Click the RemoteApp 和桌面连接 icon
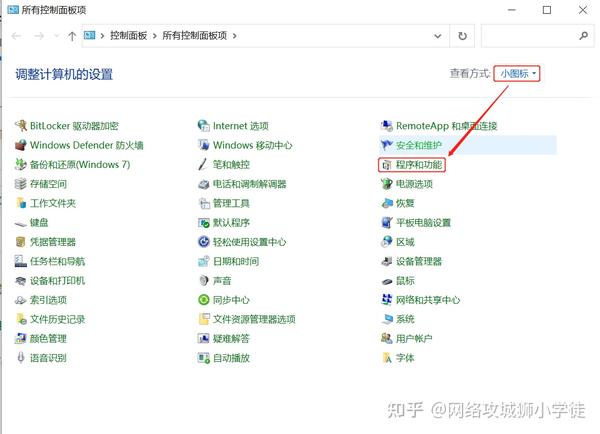This screenshot has height=434, width=600. point(387,126)
